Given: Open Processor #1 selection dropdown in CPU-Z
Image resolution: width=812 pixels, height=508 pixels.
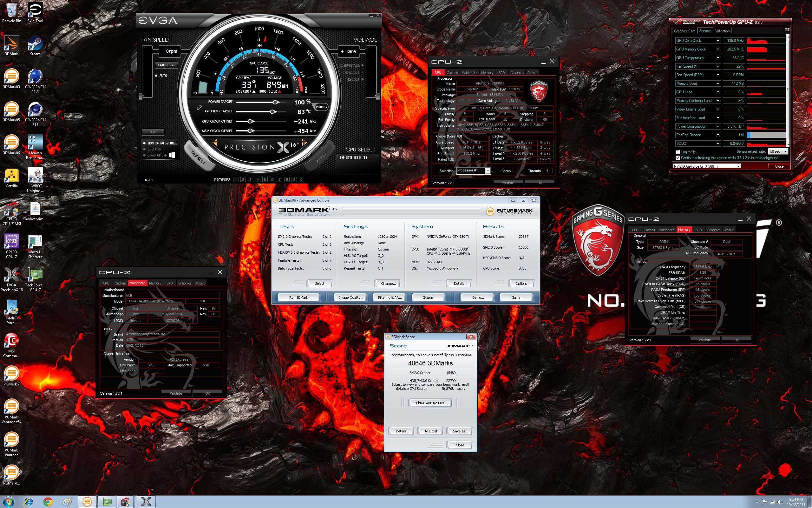Looking at the screenshot, I should [x=474, y=171].
